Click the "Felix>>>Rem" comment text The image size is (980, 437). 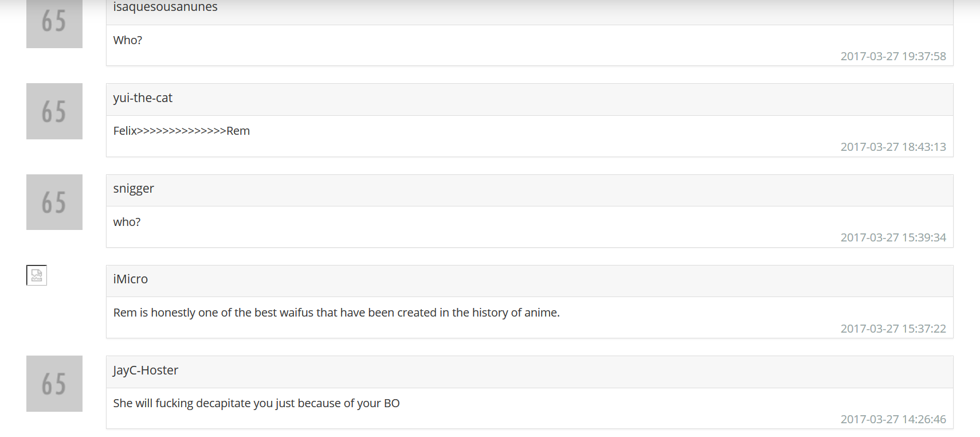182,131
